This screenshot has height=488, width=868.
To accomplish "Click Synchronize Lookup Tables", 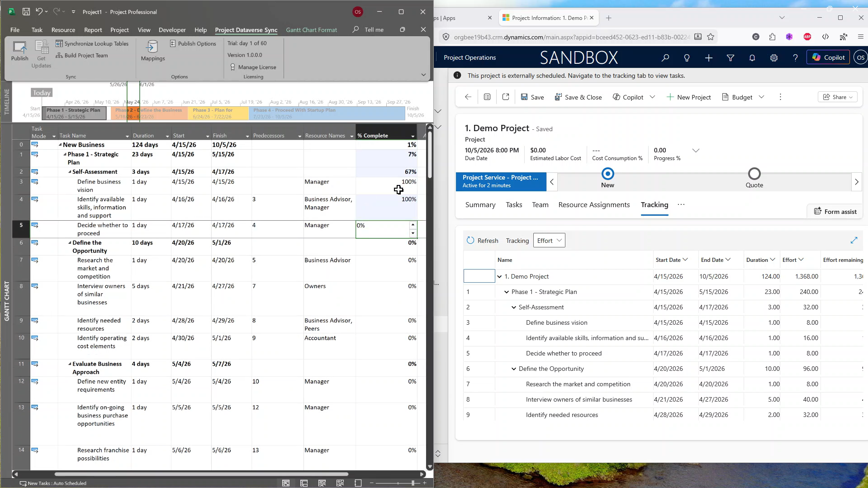I will tap(92, 43).
